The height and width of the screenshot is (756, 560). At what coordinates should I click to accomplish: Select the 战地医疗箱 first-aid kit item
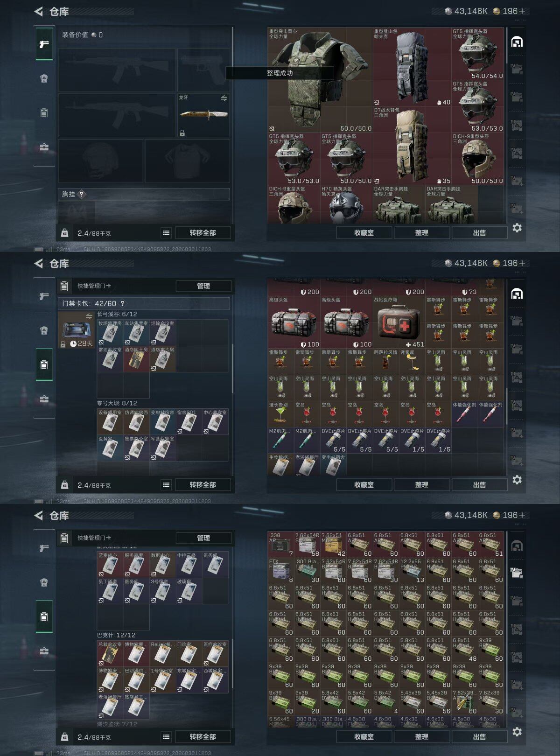tap(399, 322)
